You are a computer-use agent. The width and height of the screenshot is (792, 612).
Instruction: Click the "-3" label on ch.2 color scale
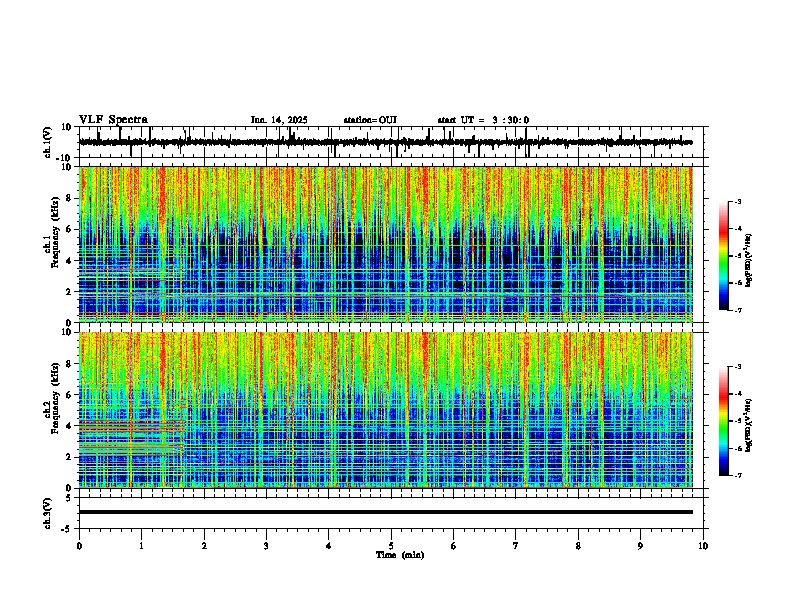point(738,367)
